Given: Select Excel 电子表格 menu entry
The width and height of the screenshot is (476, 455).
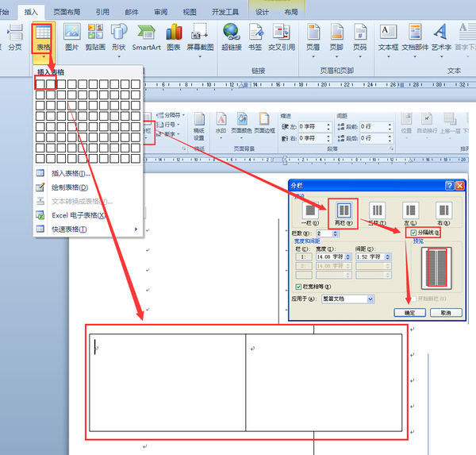Looking at the screenshot, I should 78,215.
